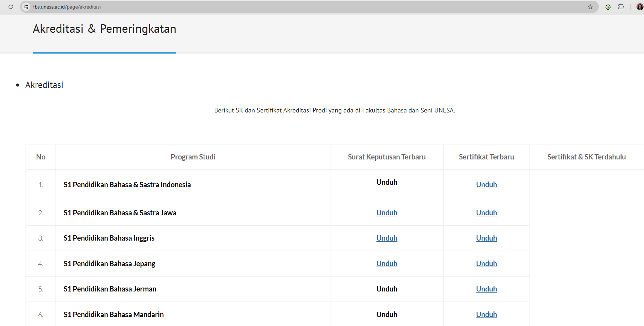Download Sertifikat Terbaru for Pendidikan Bahasa Jepang
The width and height of the screenshot is (644, 326).
[486, 264]
